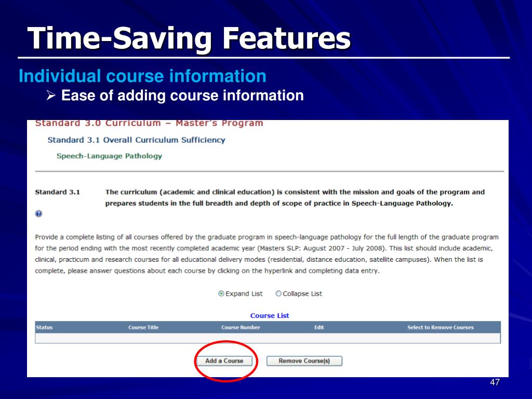Click the Speech-Language Pathology heading
This screenshot has height=399, width=532.
pos(109,156)
